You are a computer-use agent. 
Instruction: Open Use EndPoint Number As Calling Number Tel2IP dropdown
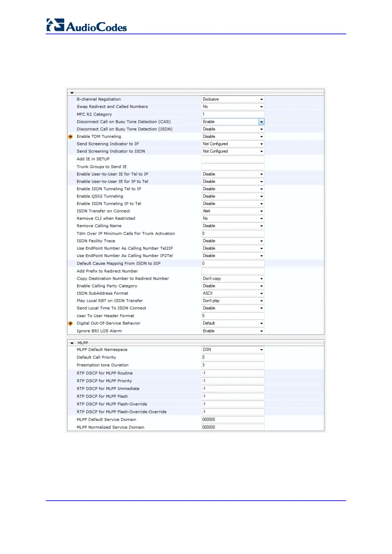click(233, 248)
